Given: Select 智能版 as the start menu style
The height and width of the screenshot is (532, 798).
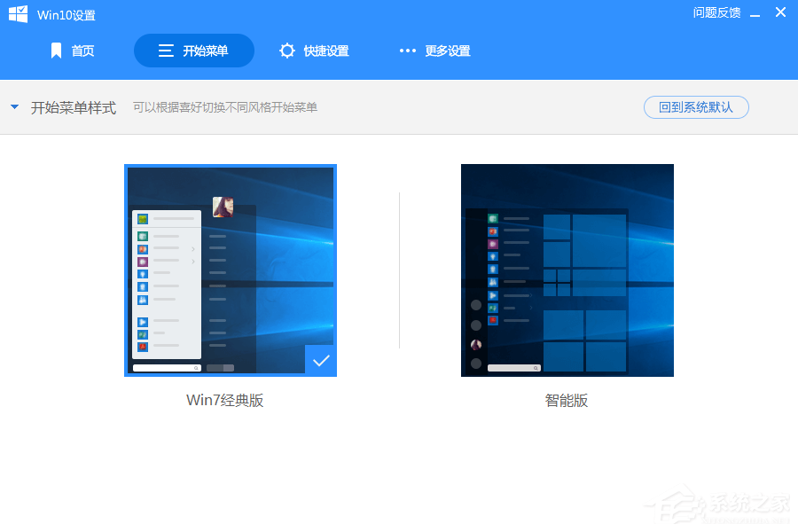Looking at the screenshot, I should click(x=567, y=270).
